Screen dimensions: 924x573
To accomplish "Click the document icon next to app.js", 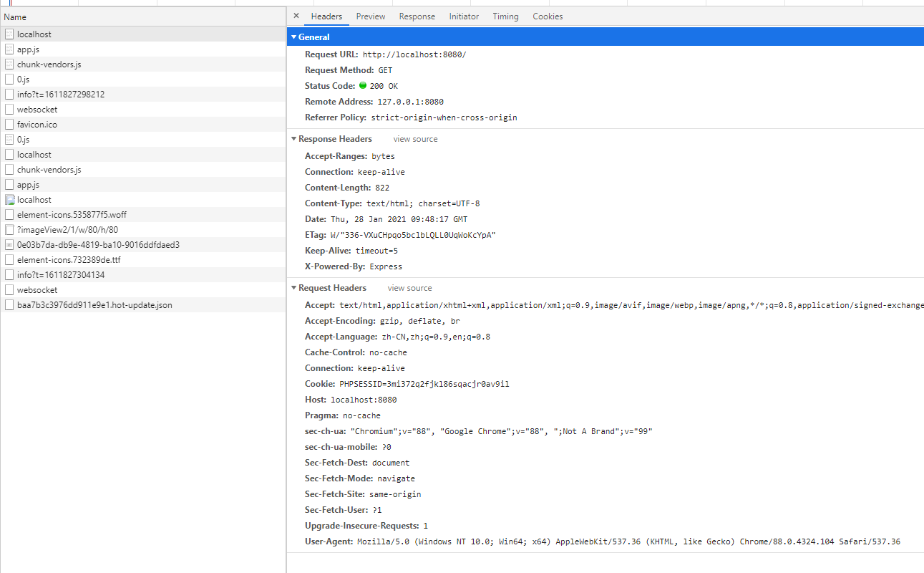I will [x=9, y=49].
